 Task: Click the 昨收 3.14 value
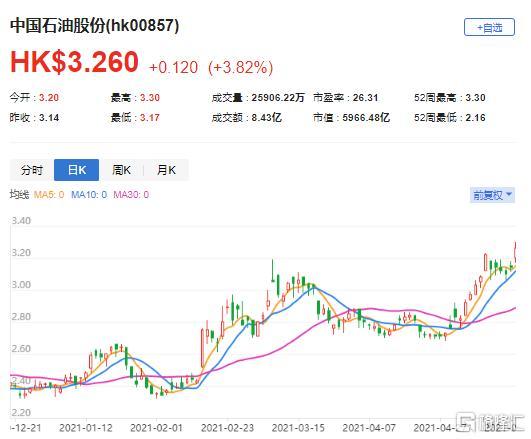[x=49, y=118]
